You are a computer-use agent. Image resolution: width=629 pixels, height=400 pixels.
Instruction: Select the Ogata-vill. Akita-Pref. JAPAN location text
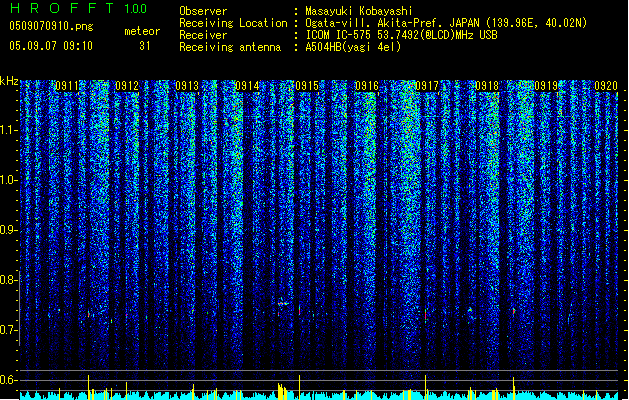click(x=446, y=23)
